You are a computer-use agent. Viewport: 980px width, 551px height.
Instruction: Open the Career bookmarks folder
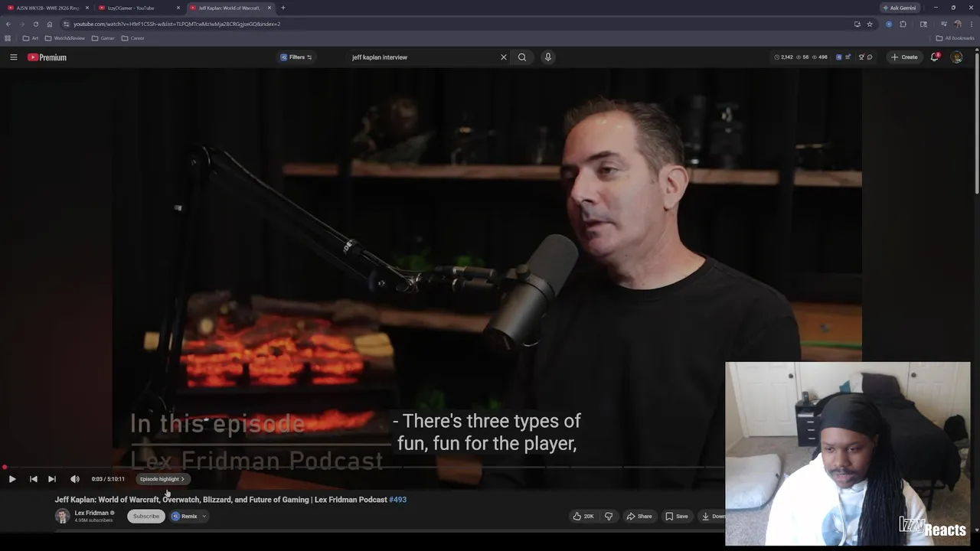coord(133,38)
